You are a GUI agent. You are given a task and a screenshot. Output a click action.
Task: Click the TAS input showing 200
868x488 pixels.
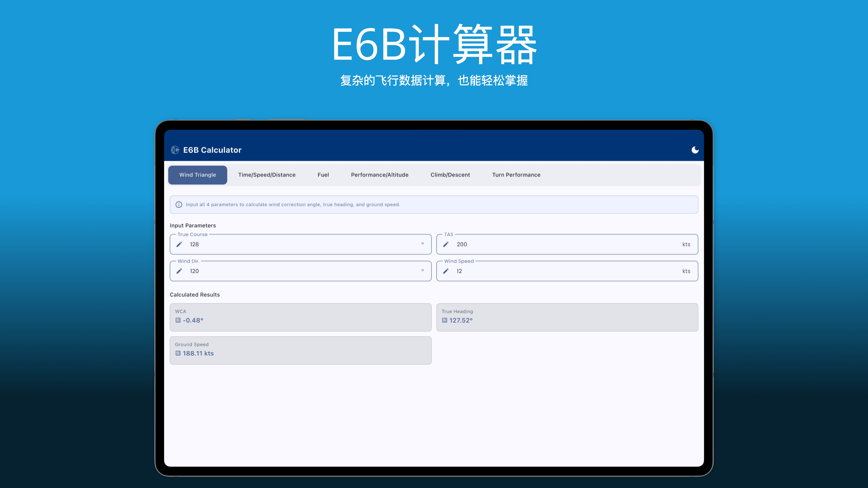462,244
